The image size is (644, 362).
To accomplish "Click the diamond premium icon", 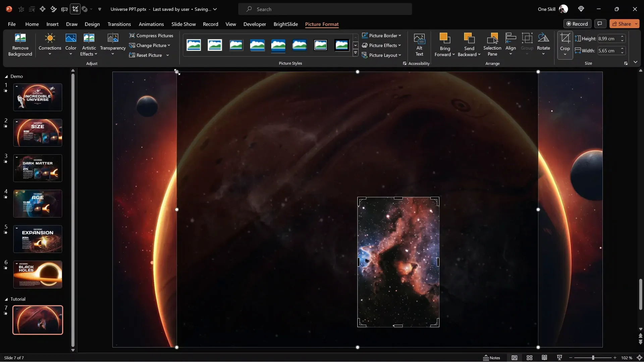I will pyautogui.click(x=581, y=9).
